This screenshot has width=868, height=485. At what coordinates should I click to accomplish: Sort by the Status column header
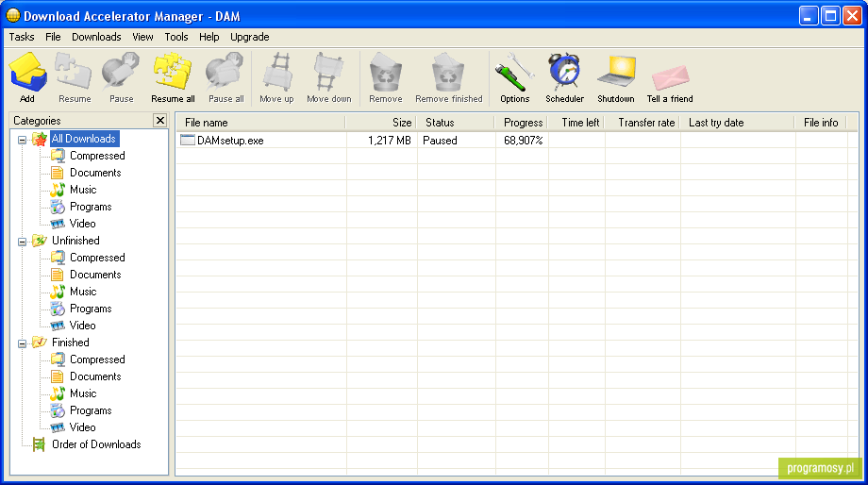455,123
